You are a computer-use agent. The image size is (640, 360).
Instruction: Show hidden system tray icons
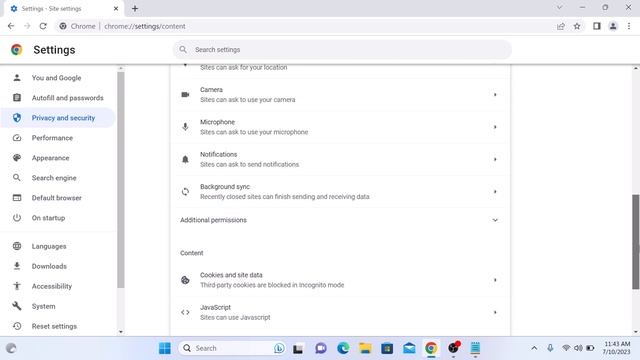534,348
